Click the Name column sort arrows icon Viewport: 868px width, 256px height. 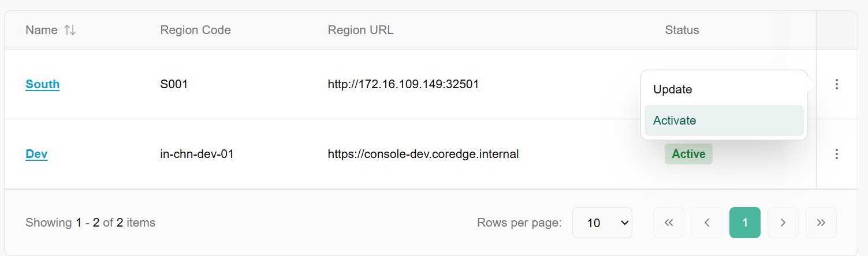[70, 31]
